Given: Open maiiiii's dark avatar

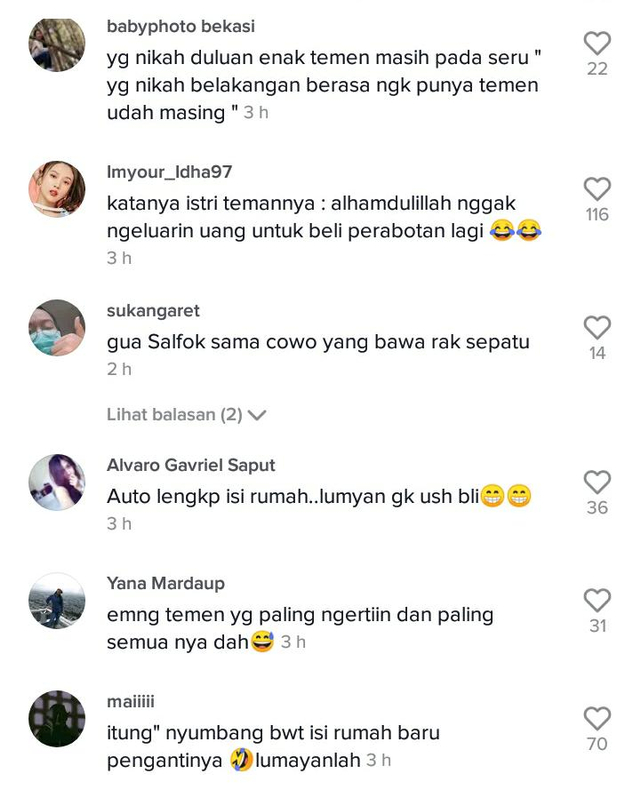Looking at the screenshot, I should click(x=56, y=718).
